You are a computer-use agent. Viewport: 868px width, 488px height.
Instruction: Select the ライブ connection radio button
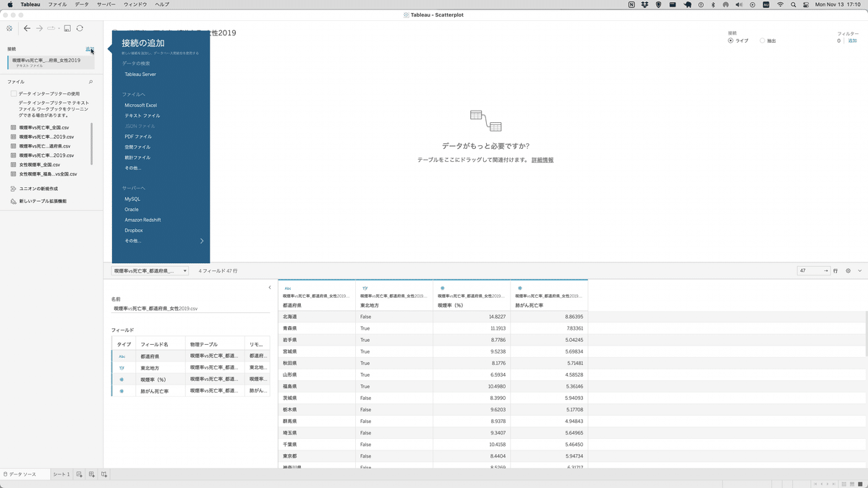[x=731, y=40]
